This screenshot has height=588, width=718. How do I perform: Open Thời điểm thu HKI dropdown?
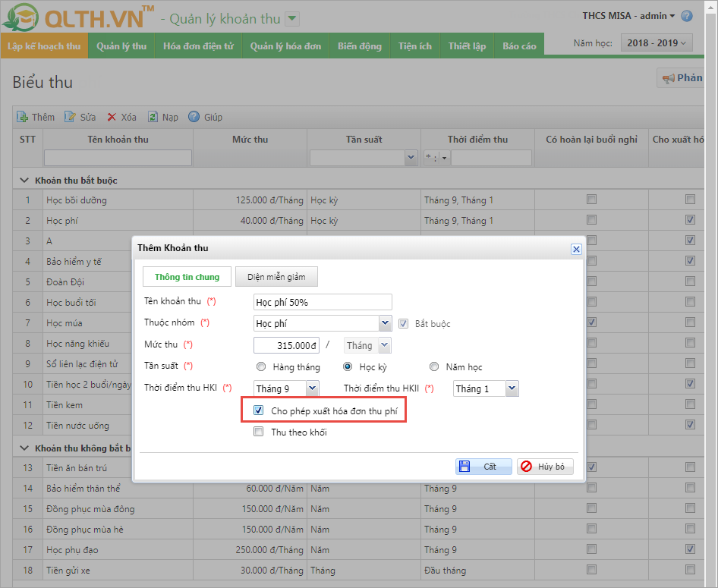pos(312,388)
